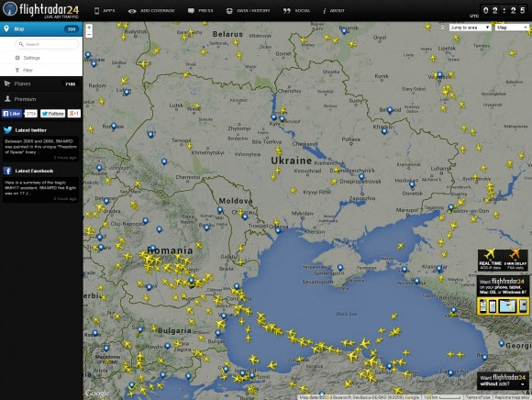Select the Lublin airport pin
Image resolution: width=532 pixels, height=400 pixels.
(127, 92)
